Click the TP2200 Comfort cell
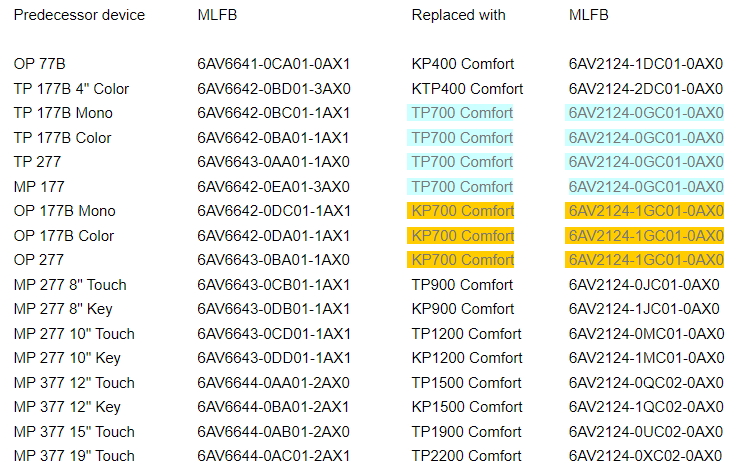This screenshot has height=469, width=748. (467, 456)
